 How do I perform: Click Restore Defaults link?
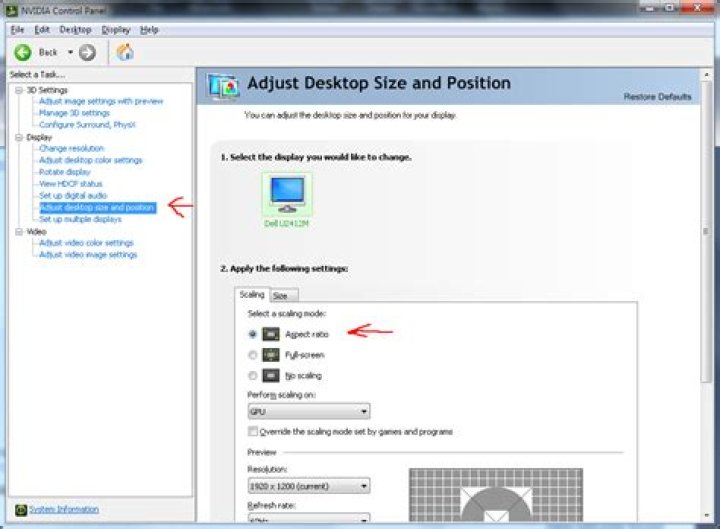pos(657,96)
